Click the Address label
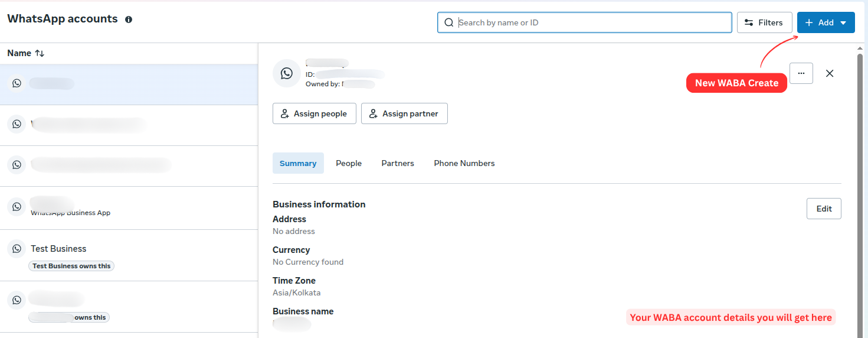The height and width of the screenshot is (338, 868). pos(289,219)
